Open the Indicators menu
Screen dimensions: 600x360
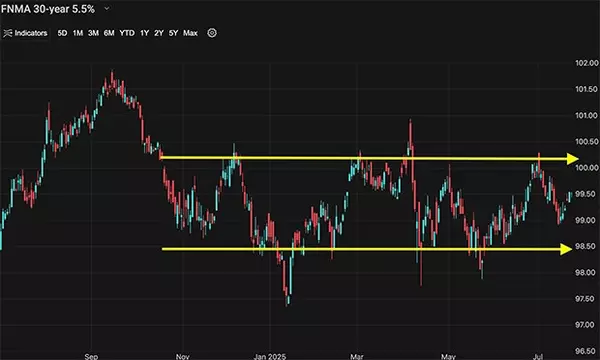point(25,33)
